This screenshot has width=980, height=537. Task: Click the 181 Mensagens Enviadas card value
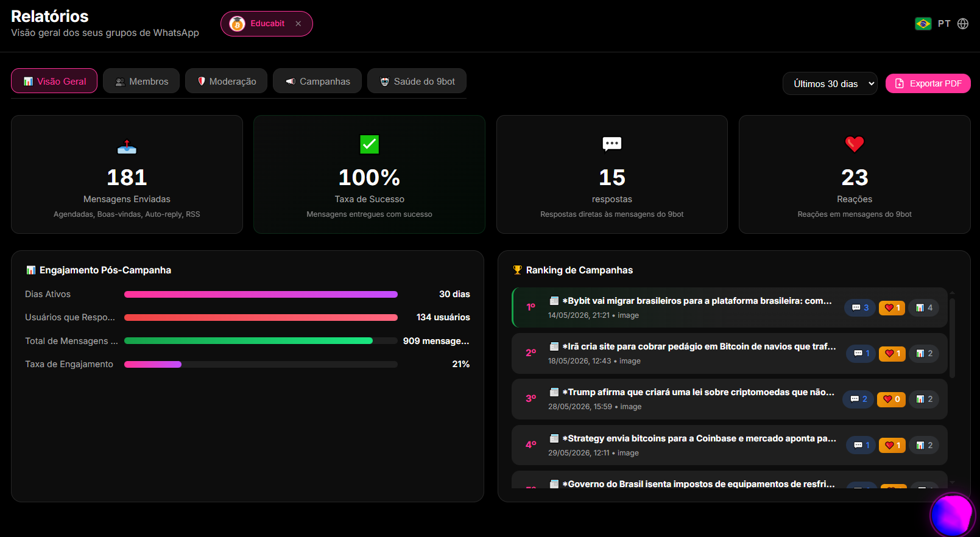click(x=127, y=177)
